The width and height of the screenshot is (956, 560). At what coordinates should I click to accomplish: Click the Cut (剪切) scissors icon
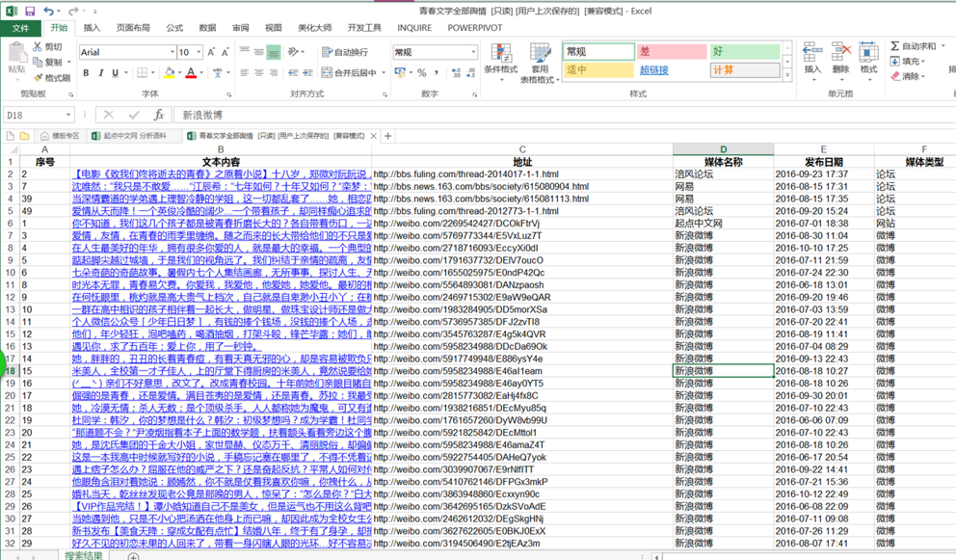coord(38,46)
